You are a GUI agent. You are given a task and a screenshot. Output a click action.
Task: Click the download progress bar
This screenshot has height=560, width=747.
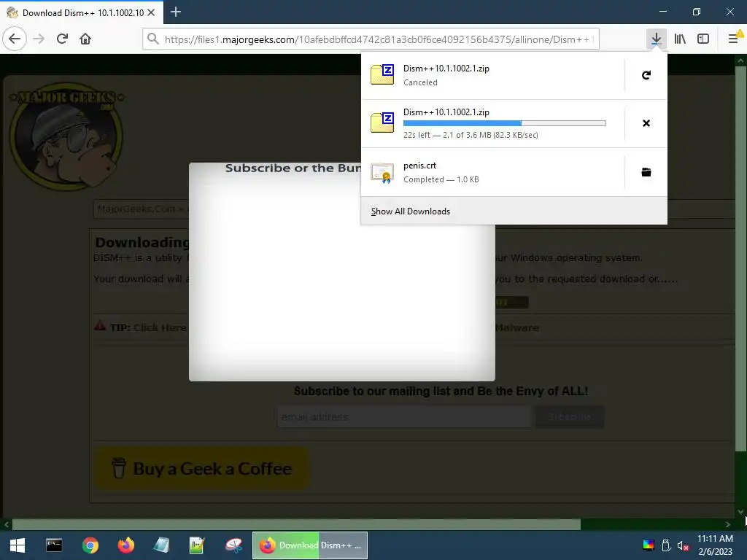pyautogui.click(x=505, y=123)
